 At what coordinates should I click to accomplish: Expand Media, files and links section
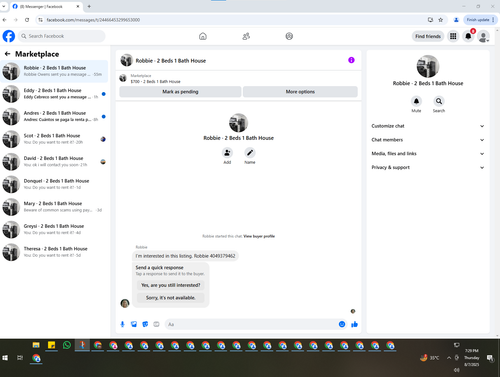tap(428, 154)
